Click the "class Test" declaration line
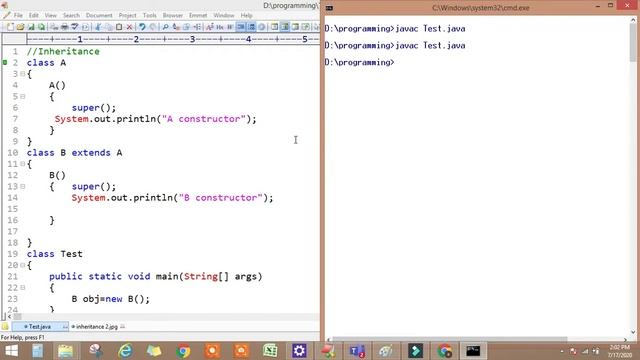640x360 pixels. tap(55, 254)
